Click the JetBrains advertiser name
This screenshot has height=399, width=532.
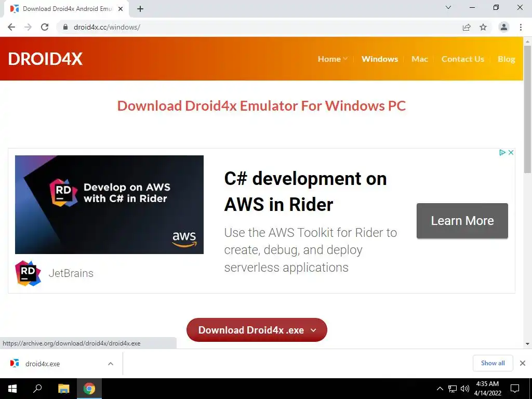tap(71, 273)
